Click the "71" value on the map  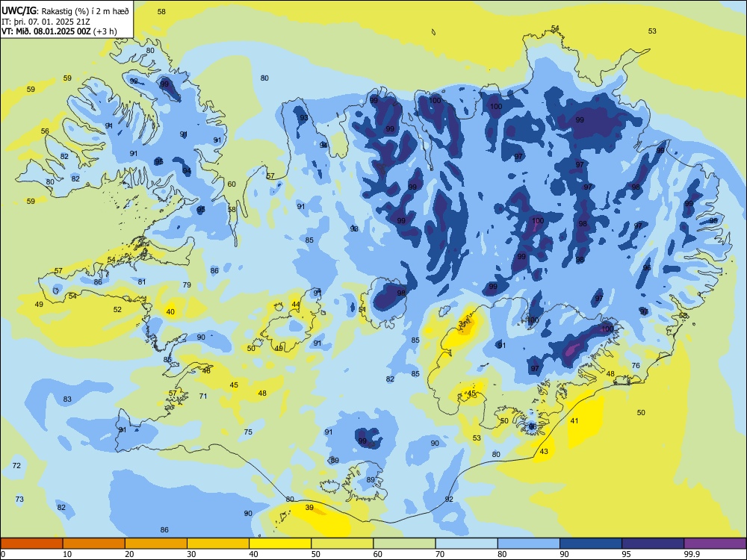[x=203, y=396]
